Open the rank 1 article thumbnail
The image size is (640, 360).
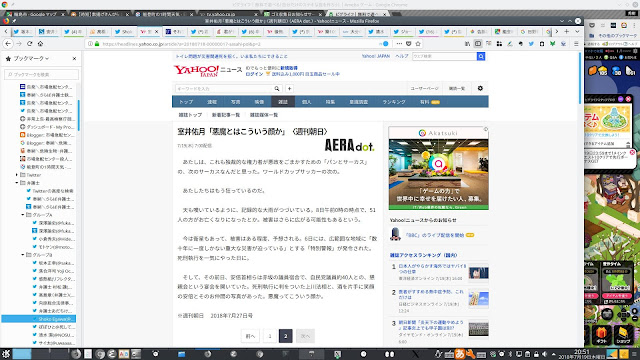pos(478,273)
